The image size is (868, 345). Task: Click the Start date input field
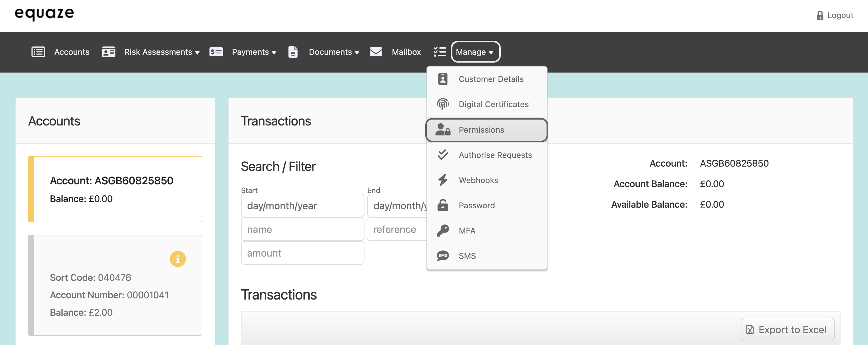[x=302, y=205]
